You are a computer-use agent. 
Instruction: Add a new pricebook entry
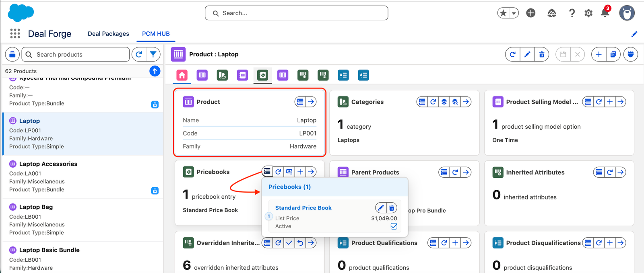coord(300,172)
